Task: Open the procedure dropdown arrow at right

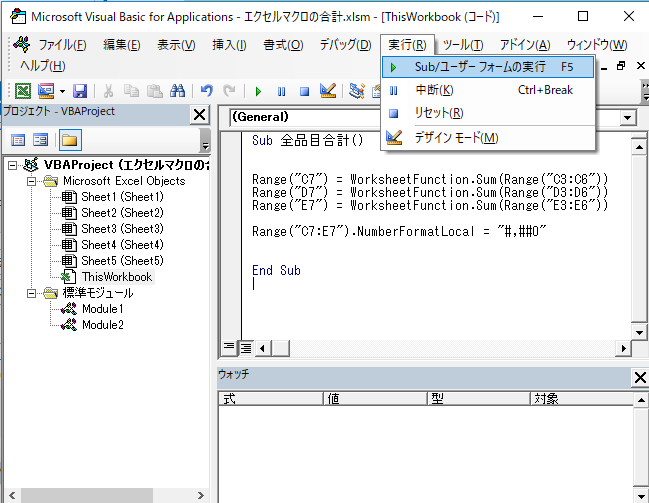Action: click(627, 118)
